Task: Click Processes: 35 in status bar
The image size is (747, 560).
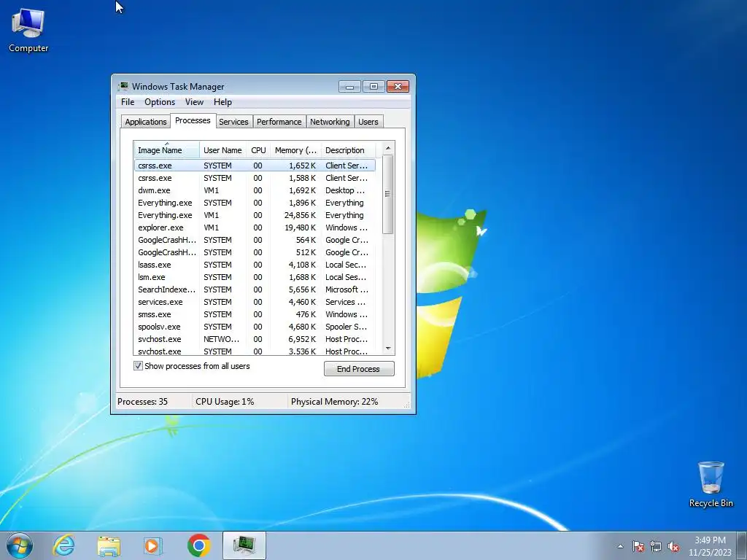Action: pyautogui.click(x=142, y=402)
